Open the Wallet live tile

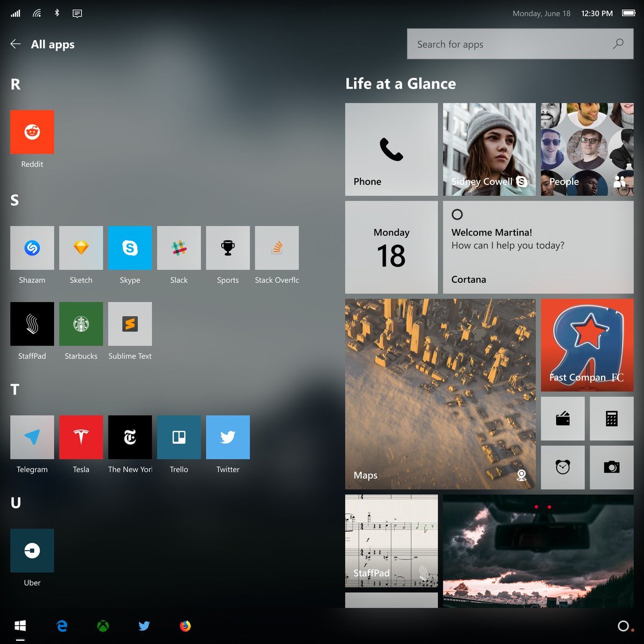coord(563,419)
